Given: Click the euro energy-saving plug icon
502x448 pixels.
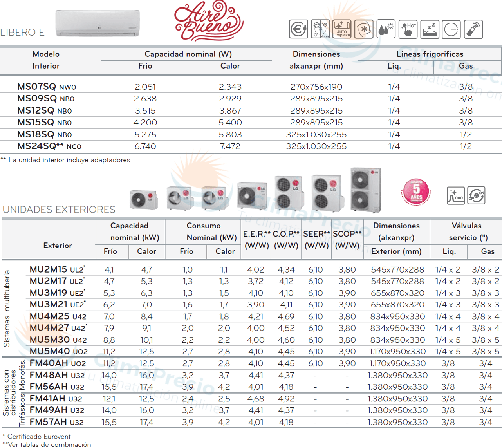Looking at the screenshot, I should pyautogui.click(x=298, y=29).
